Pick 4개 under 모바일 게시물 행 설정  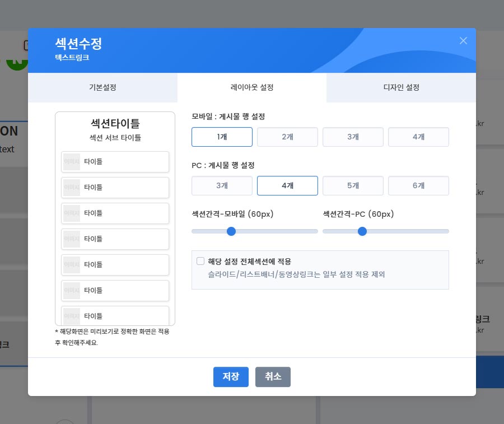418,137
